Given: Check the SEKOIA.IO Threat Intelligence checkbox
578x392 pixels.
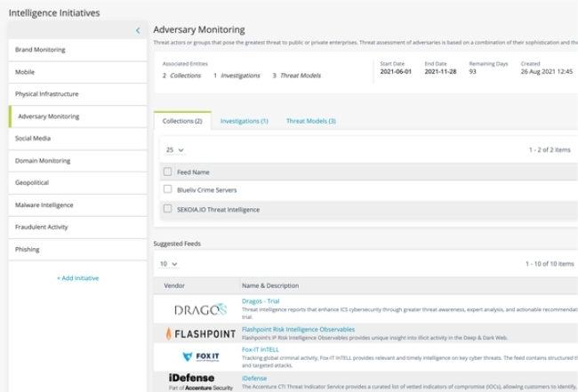Looking at the screenshot, I should pyautogui.click(x=167, y=209).
